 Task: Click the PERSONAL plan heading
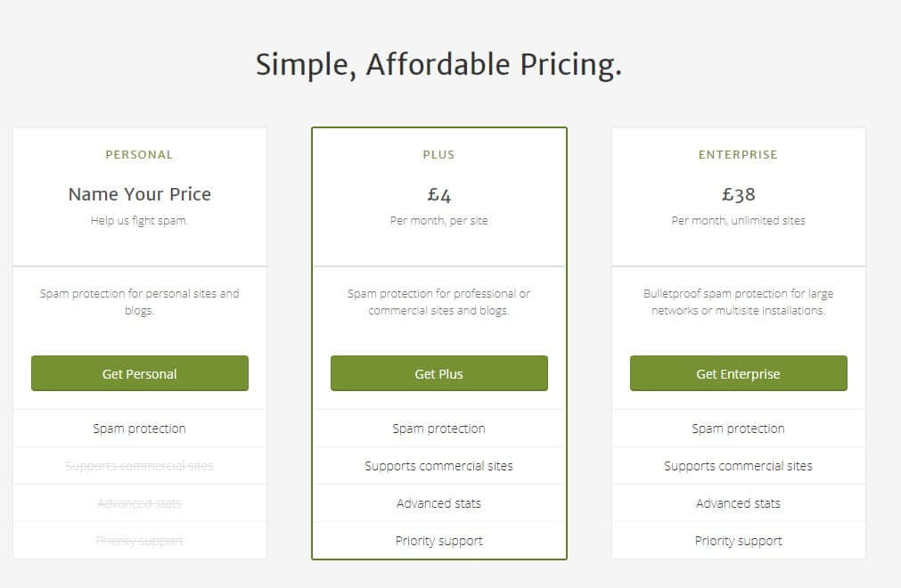[140, 154]
